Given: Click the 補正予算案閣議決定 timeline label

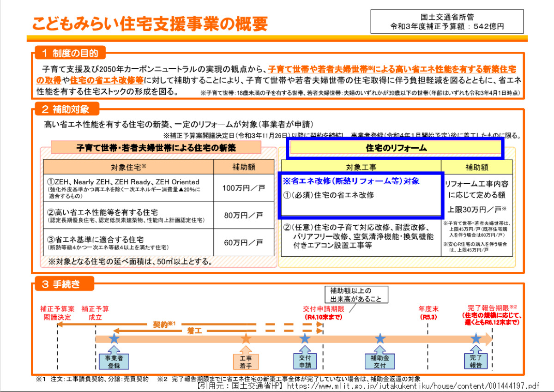Looking at the screenshot, I should (x=57, y=313).
